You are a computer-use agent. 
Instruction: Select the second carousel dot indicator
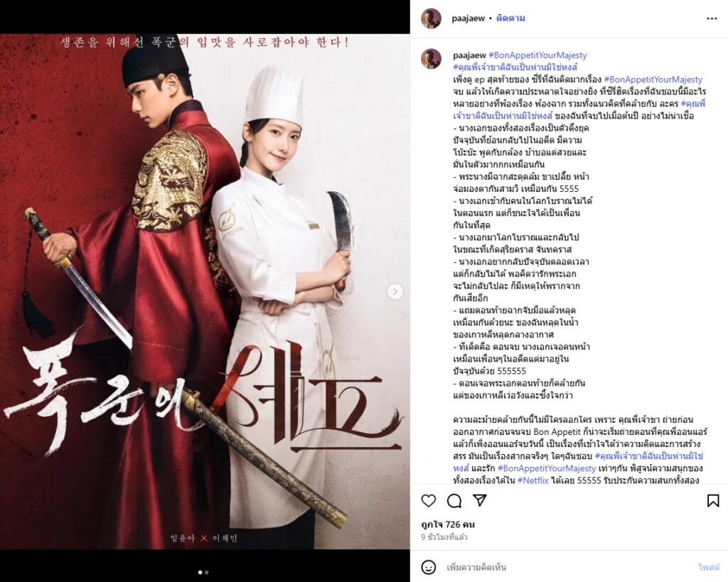tap(207, 572)
